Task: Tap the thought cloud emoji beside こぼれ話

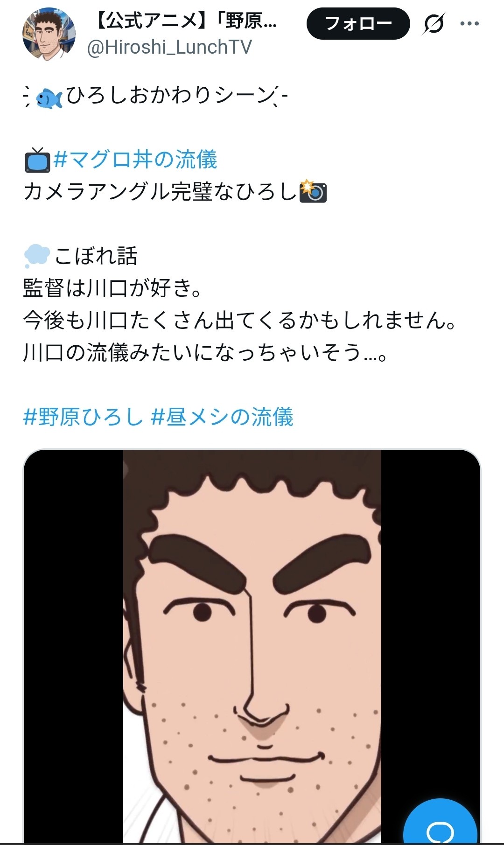Action: pos(36,256)
